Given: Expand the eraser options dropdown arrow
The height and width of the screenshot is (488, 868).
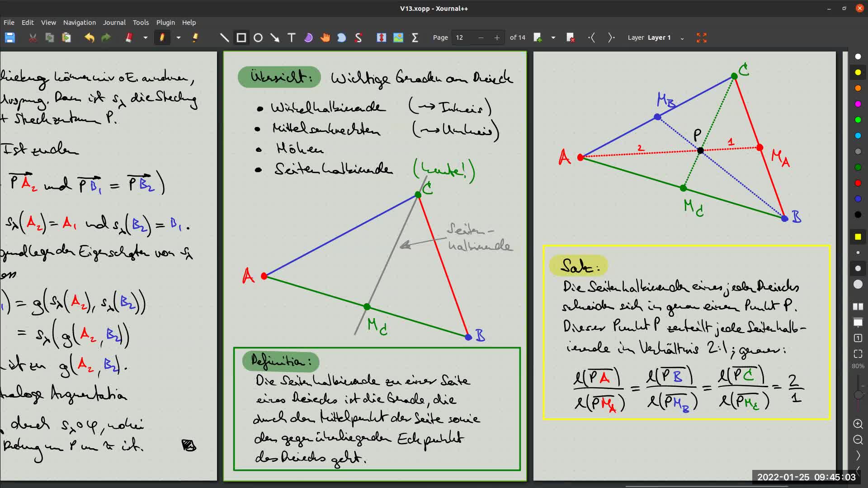Looking at the screenshot, I should [146, 38].
